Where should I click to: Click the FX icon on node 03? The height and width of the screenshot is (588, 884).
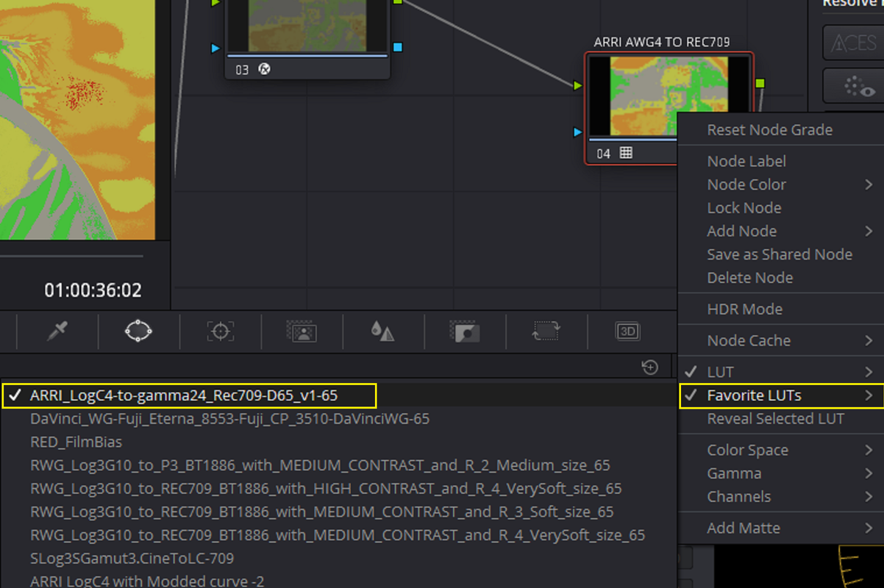point(264,70)
